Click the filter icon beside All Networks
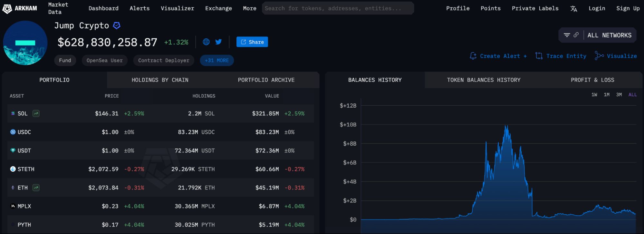The height and width of the screenshot is (234, 644). coord(567,35)
